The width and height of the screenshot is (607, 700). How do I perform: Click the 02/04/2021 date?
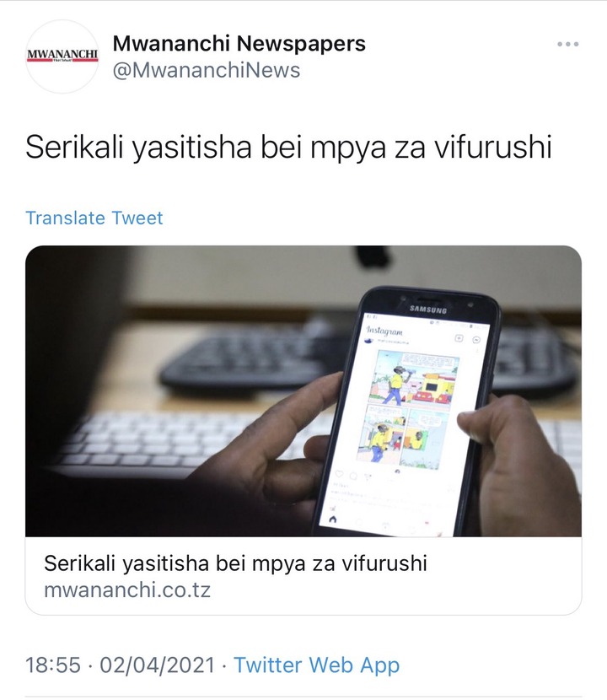[x=157, y=665]
